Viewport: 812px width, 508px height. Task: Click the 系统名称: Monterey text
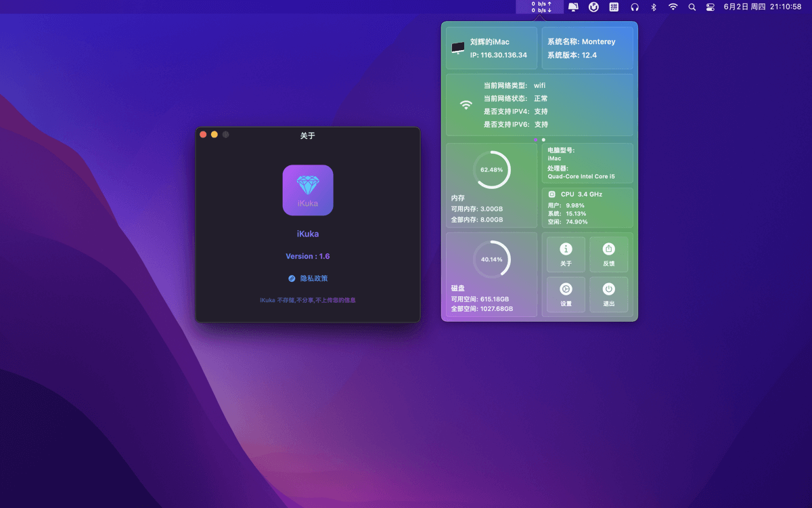pos(581,42)
